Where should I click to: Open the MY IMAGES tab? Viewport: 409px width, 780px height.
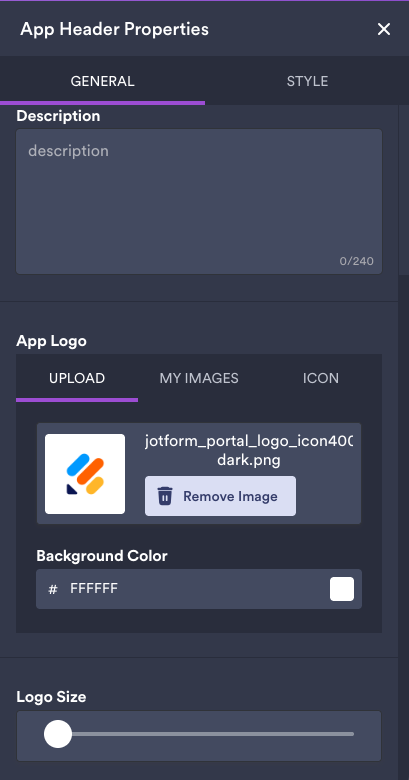click(199, 378)
